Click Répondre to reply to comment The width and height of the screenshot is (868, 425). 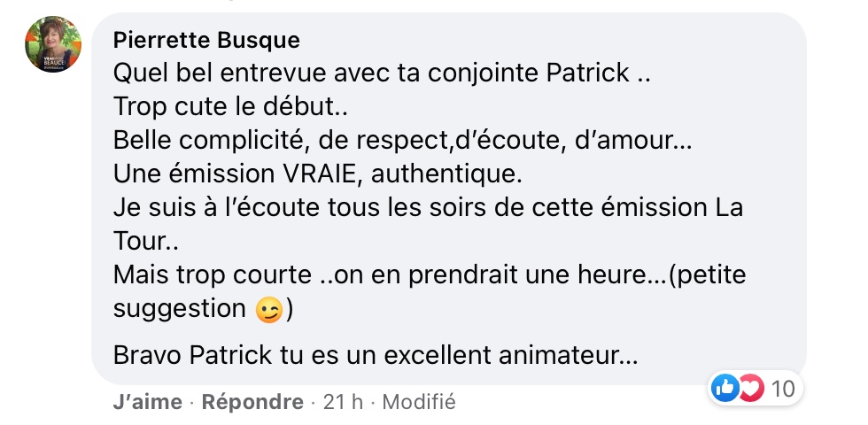[x=252, y=402]
